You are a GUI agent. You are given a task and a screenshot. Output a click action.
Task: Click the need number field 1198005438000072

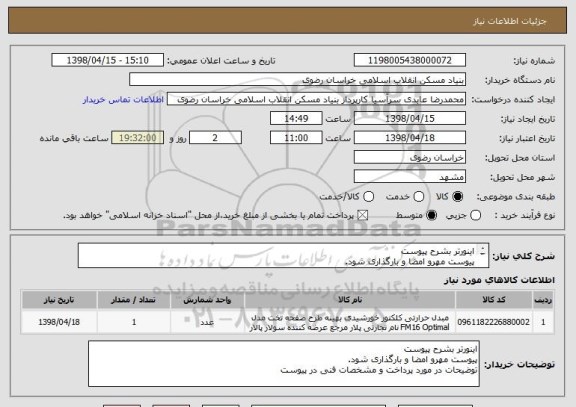[x=410, y=60]
